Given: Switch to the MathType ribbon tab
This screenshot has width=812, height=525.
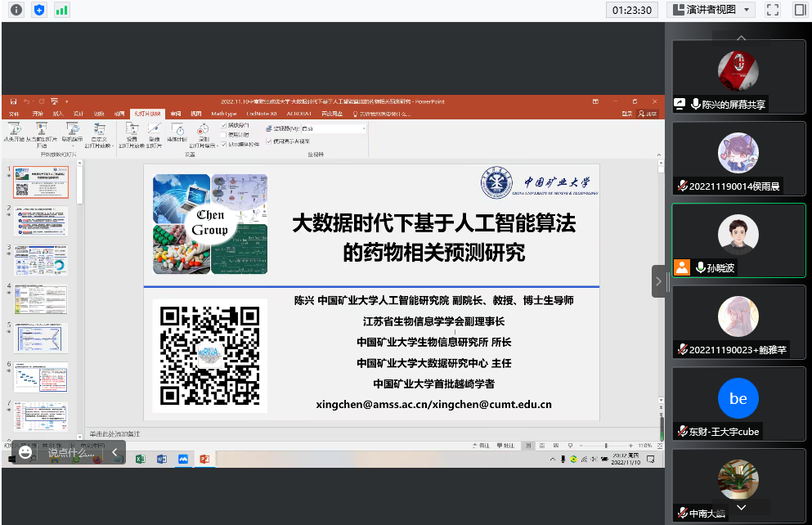Looking at the screenshot, I should click(x=223, y=114).
